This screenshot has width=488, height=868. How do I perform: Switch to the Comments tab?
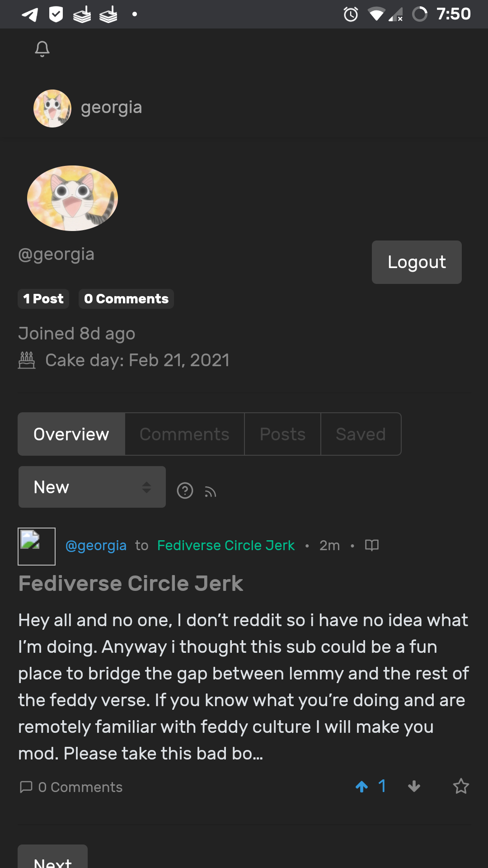coord(184,434)
